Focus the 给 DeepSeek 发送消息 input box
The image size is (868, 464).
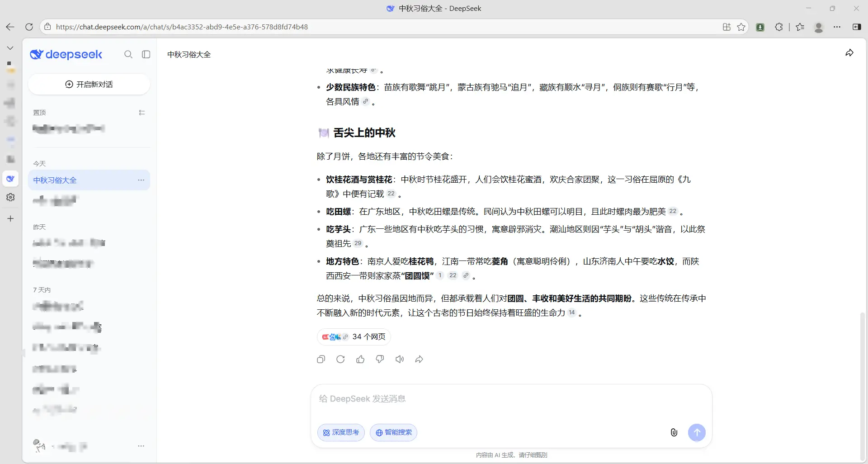511,399
